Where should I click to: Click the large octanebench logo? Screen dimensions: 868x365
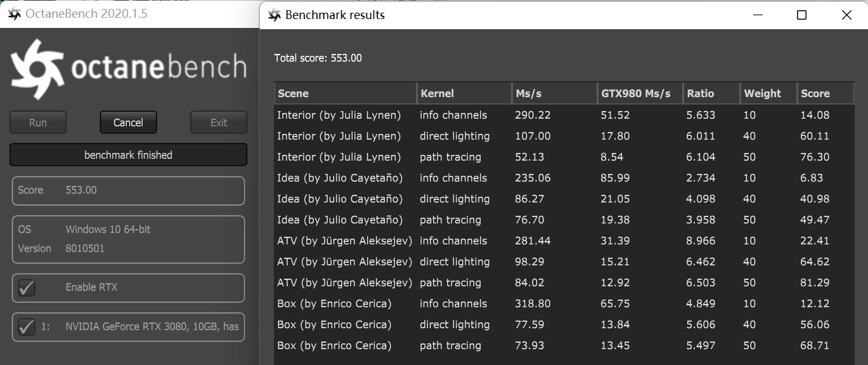(x=128, y=69)
